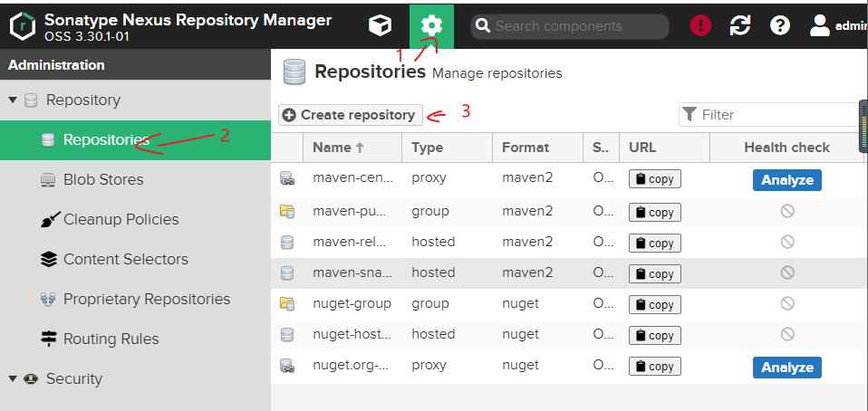The height and width of the screenshot is (411, 868).
Task: Open the Browse cube icon in header
Action: (381, 25)
